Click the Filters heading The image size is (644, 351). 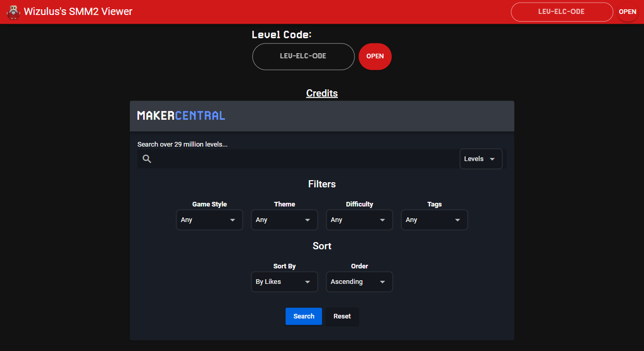click(x=322, y=184)
